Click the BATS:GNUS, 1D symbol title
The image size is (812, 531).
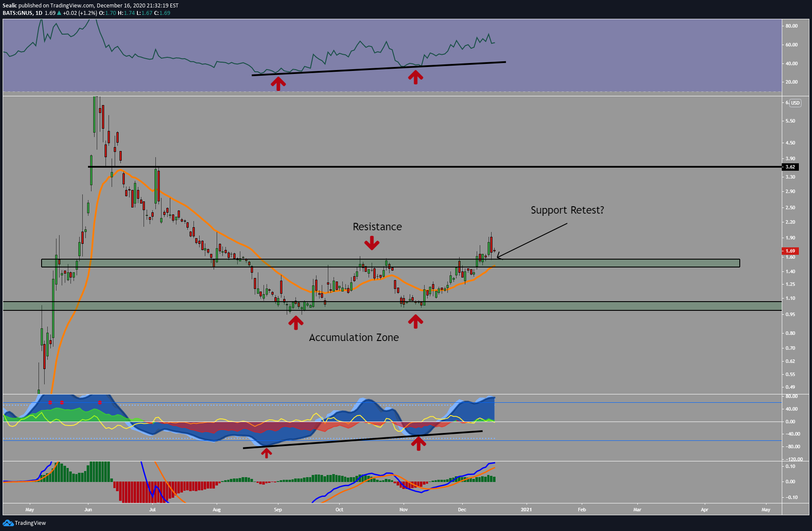[22, 13]
